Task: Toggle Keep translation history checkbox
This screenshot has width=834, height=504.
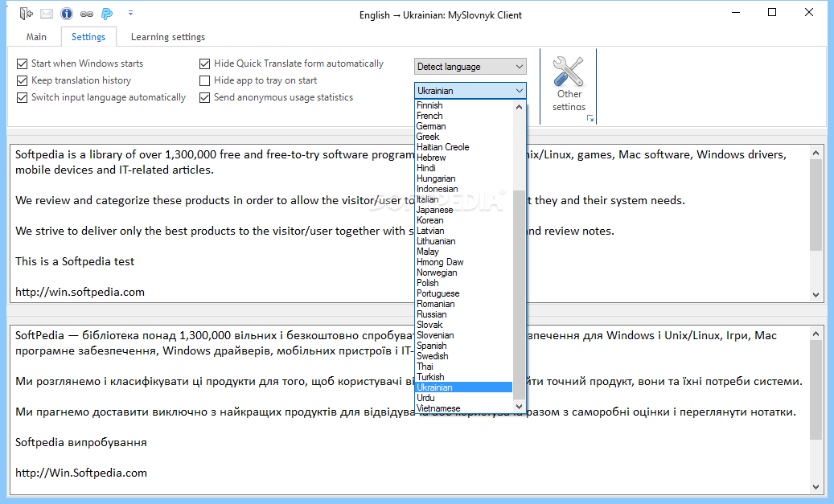Action: 74,81
